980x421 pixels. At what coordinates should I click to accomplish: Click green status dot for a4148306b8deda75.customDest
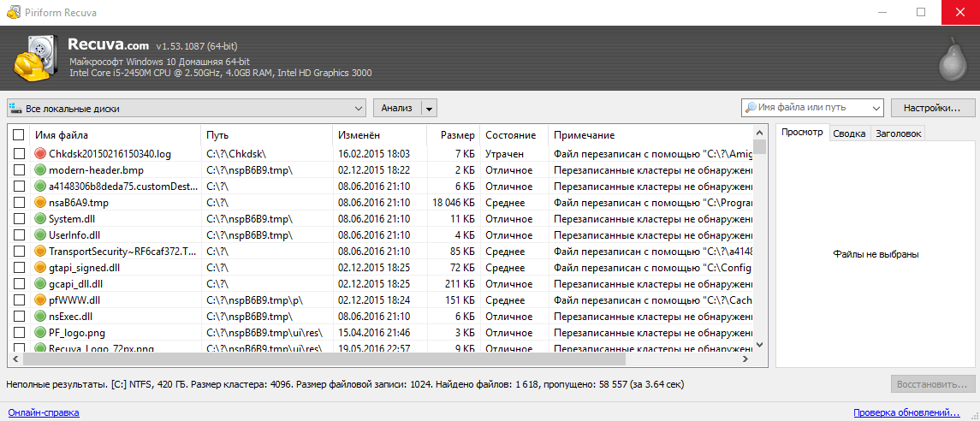pos(40,187)
